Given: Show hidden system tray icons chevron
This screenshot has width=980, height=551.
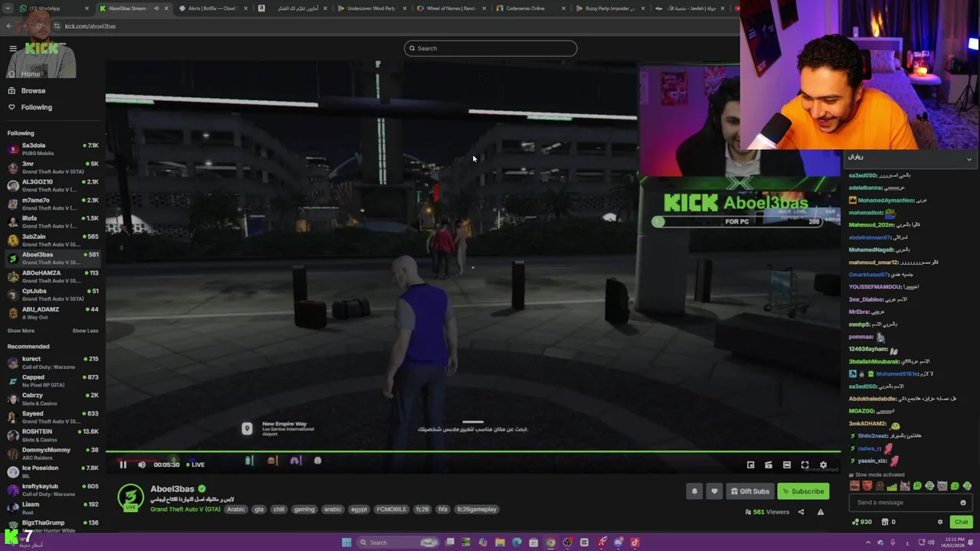Looking at the screenshot, I should pyautogui.click(x=869, y=543).
